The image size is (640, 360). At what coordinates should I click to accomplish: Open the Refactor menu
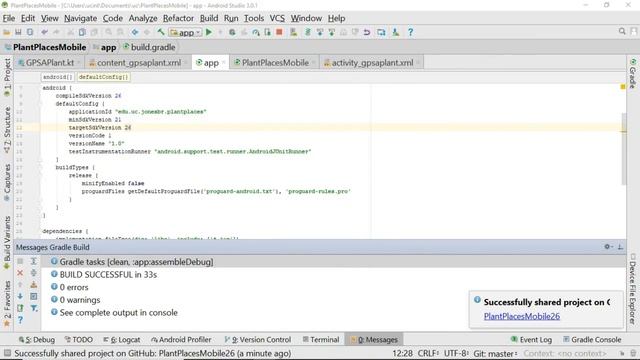(178, 18)
